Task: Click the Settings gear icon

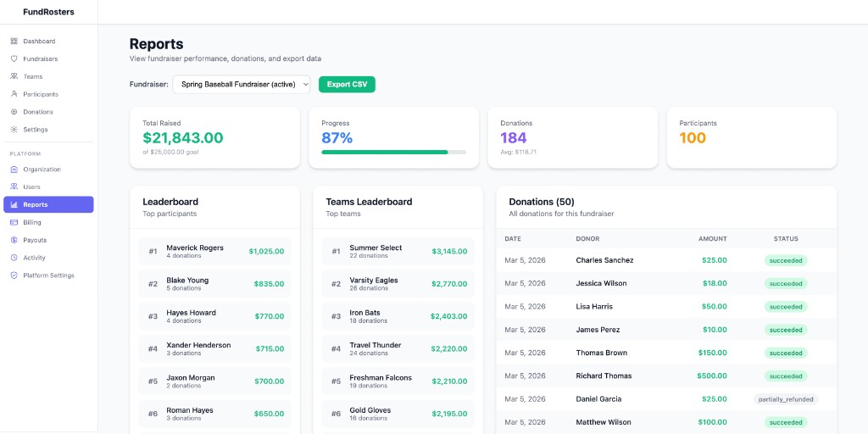Action: tap(14, 130)
